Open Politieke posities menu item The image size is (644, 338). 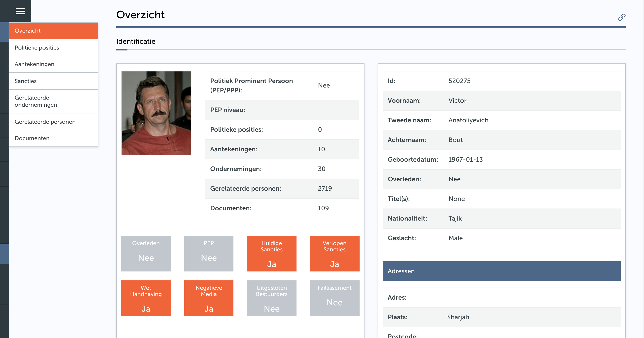click(53, 48)
